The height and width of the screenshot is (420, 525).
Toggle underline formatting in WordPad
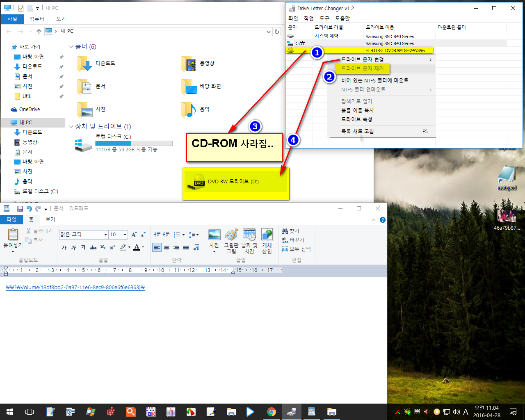pyautogui.click(x=83, y=247)
